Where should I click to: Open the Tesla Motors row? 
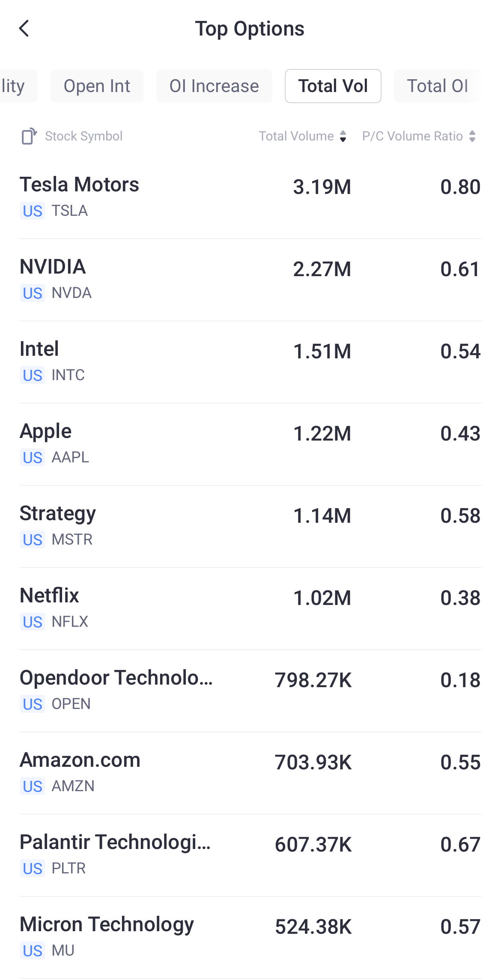[x=250, y=197]
